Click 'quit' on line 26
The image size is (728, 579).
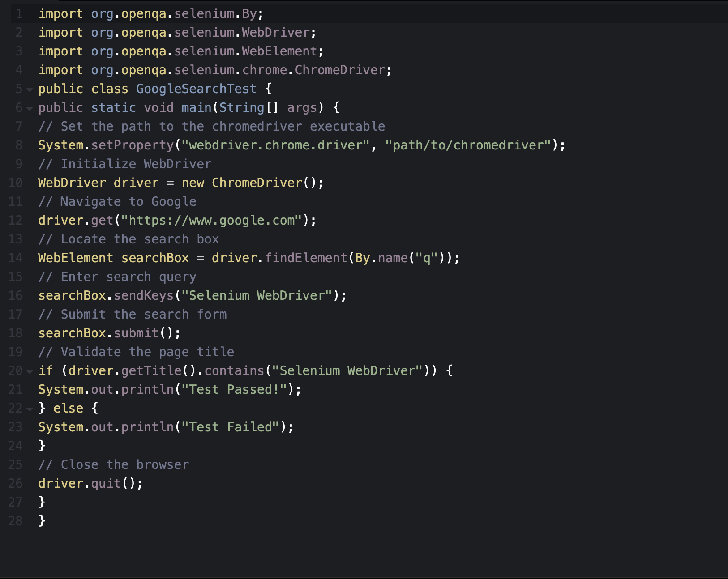106,484
